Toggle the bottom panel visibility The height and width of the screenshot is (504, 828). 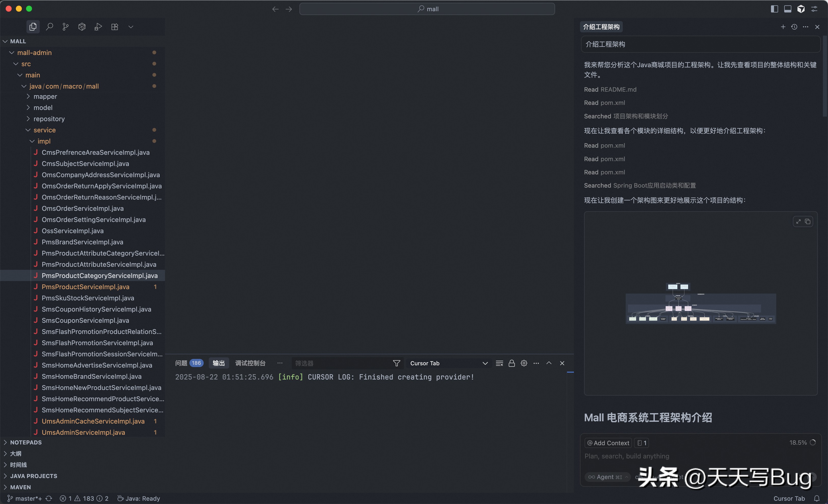pos(788,9)
